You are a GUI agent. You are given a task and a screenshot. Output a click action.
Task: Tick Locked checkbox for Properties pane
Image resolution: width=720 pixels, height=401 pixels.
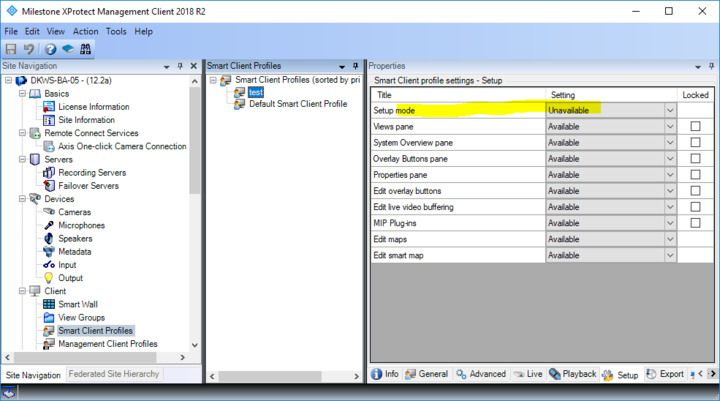pos(695,175)
